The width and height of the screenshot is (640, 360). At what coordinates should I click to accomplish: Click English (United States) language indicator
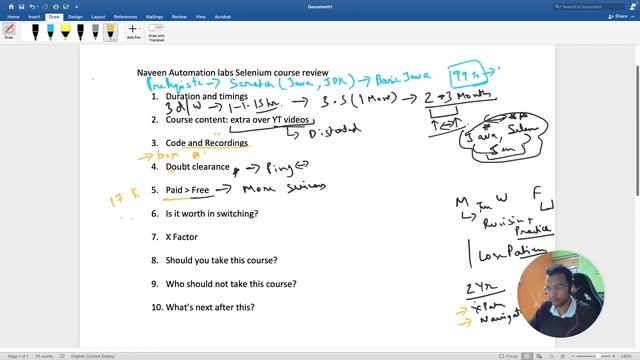(93, 356)
